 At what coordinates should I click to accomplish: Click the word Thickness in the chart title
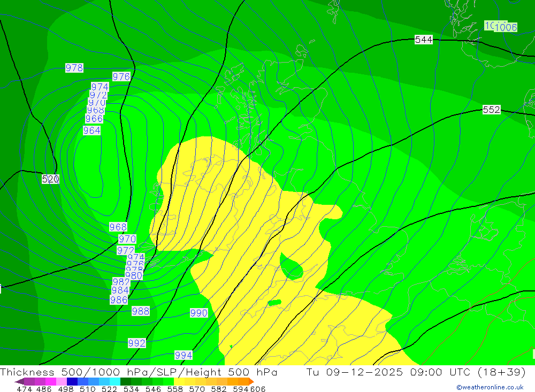click(x=27, y=372)
